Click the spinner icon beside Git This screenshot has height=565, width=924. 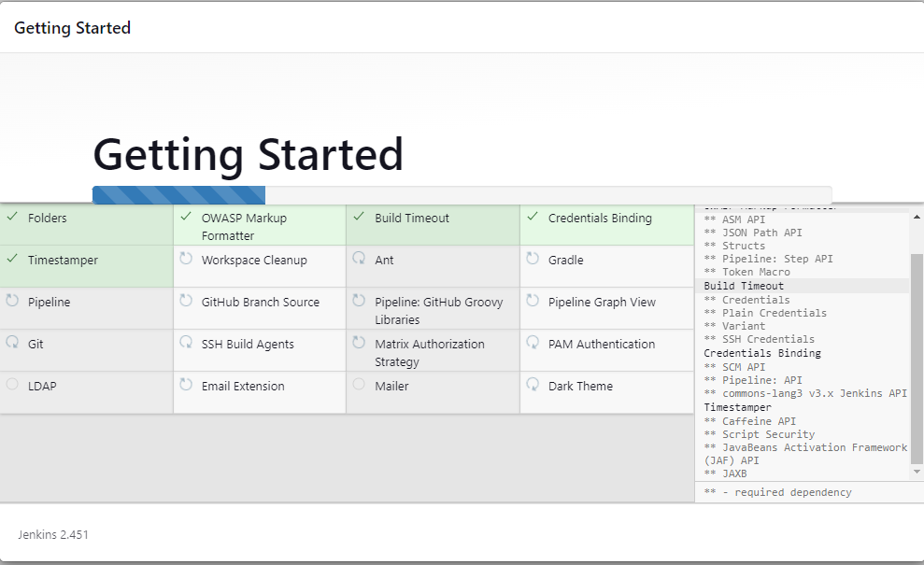pyautogui.click(x=12, y=343)
